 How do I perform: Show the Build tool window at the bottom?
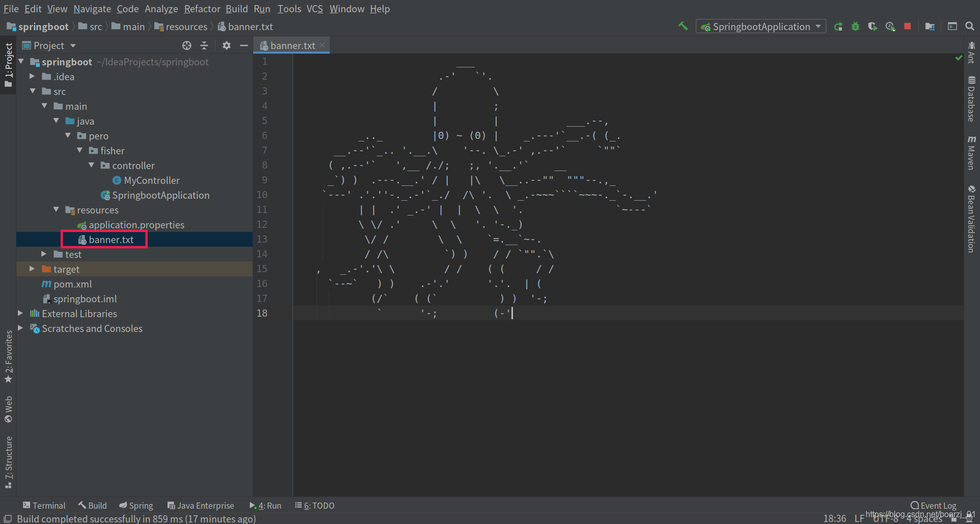point(92,506)
